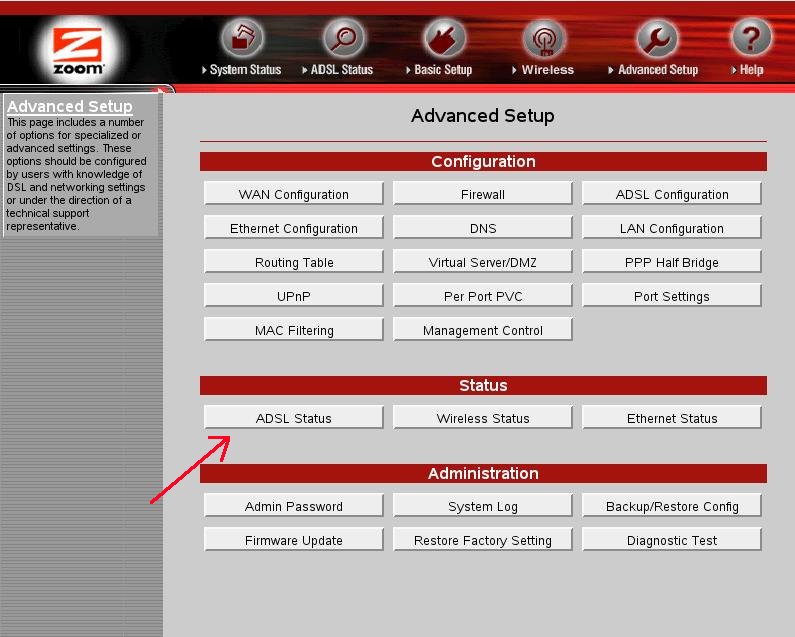Select the Wireless menu label
Image resolution: width=795 pixels, height=637 pixels.
click(548, 70)
